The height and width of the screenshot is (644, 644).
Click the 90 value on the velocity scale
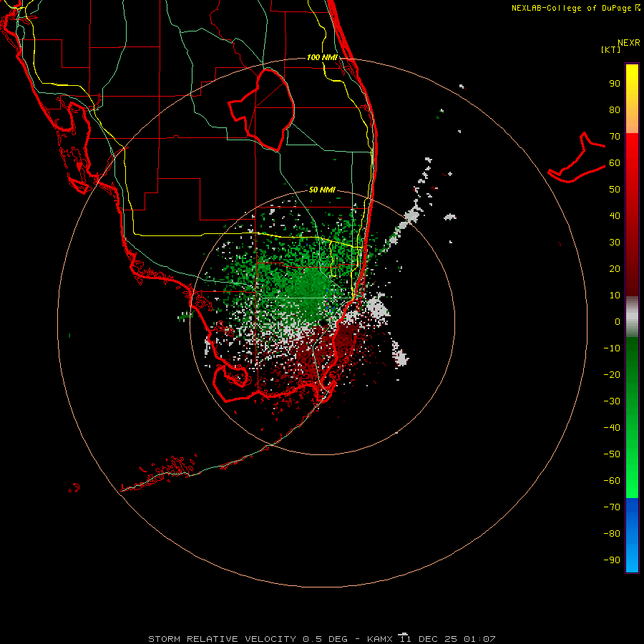coord(615,84)
